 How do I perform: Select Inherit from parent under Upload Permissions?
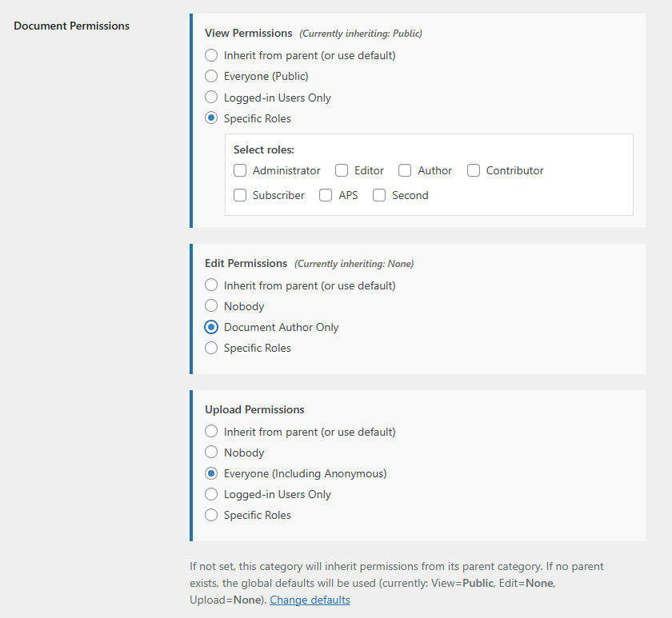pos(211,431)
